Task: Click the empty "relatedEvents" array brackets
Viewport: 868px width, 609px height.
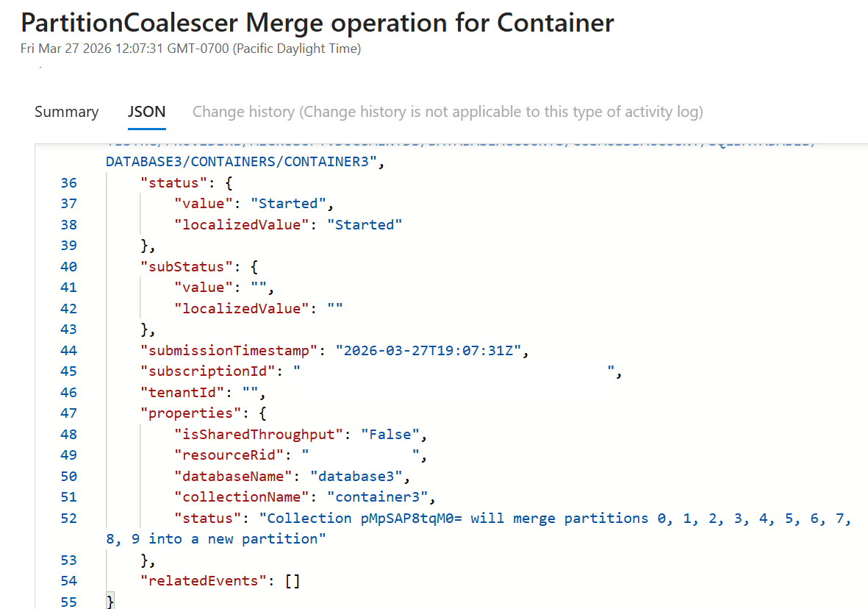Action: 293,581
